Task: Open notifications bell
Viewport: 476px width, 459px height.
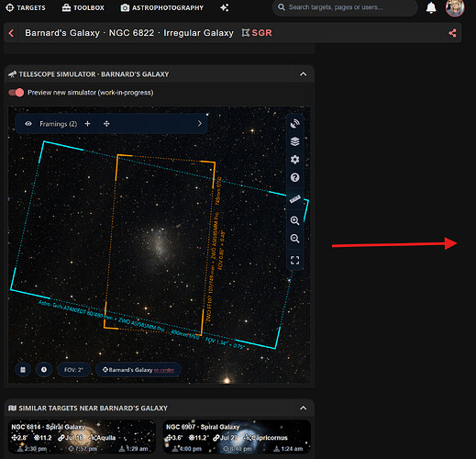Action: [431, 7]
